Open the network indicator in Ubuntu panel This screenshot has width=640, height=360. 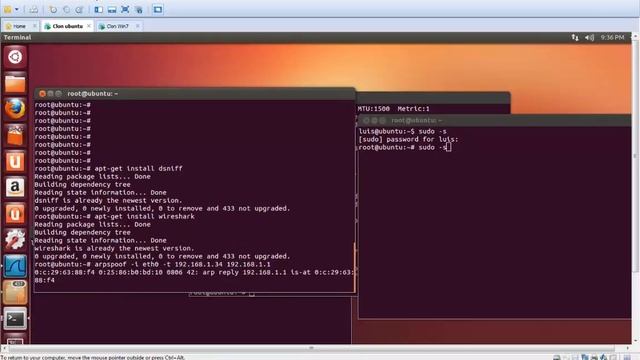pyautogui.click(x=575, y=37)
